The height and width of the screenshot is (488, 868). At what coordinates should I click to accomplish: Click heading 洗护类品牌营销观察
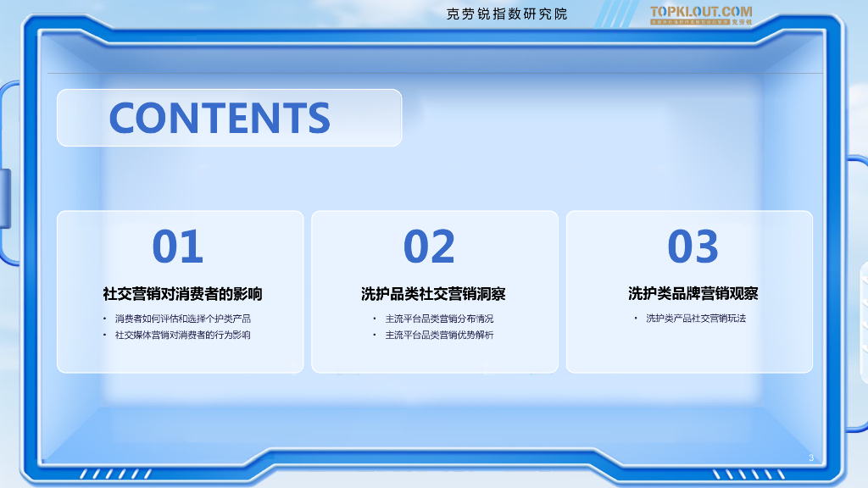pyautogui.click(x=693, y=293)
